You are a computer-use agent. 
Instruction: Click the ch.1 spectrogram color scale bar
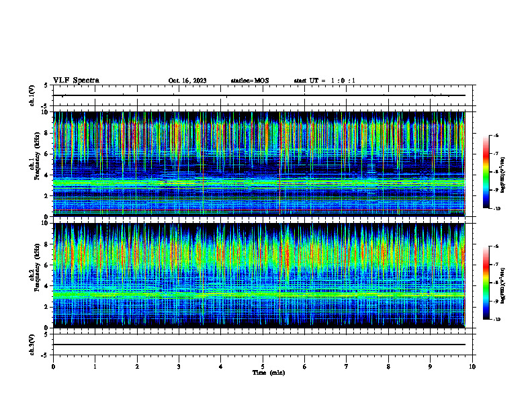point(486,172)
